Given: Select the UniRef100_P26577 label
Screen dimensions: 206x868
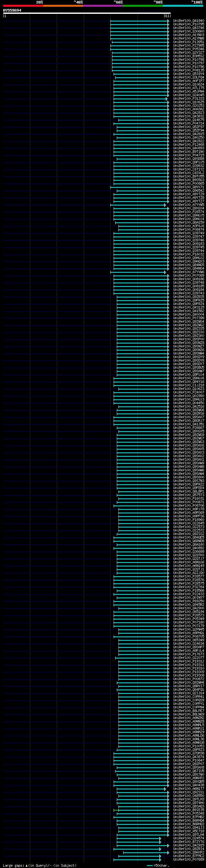Looking at the screenshot, I should pos(189,576).
